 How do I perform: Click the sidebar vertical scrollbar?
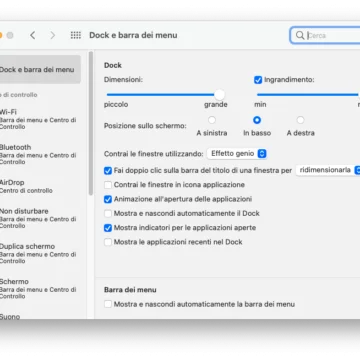(91, 123)
